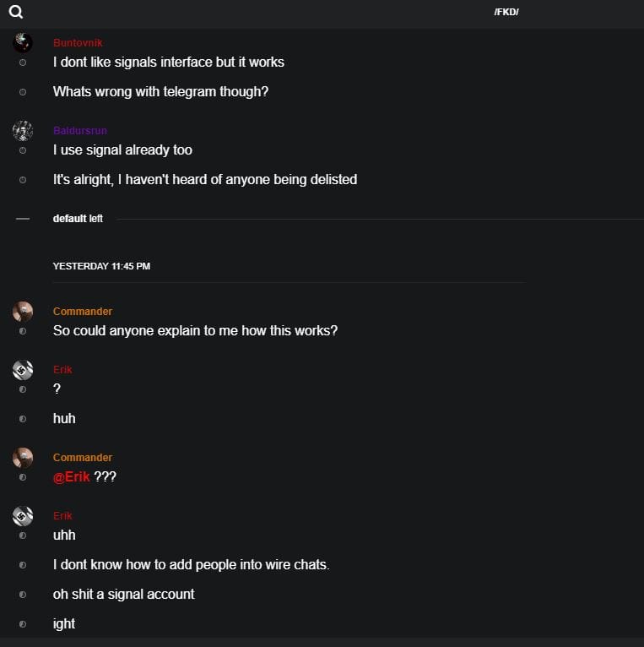The width and height of the screenshot is (644, 647).
Task: Click the dash icon beside 'default left'
Action: 23,219
